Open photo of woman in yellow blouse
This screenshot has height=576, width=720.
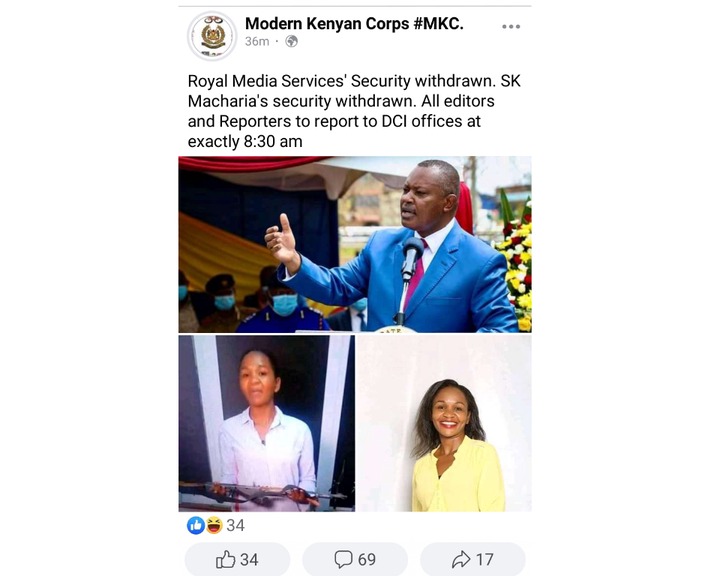tap(444, 424)
